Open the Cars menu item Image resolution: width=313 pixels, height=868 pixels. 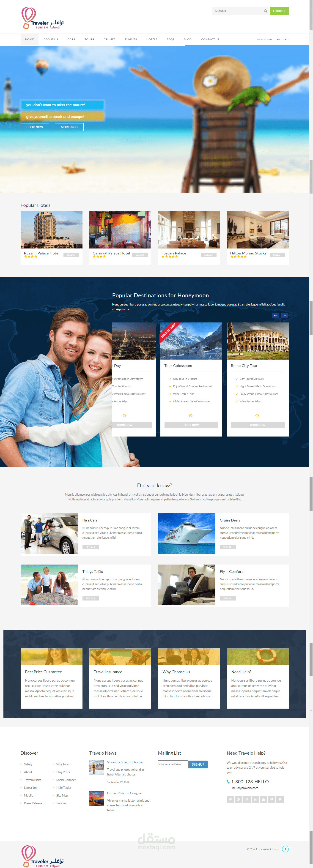click(71, 39)
